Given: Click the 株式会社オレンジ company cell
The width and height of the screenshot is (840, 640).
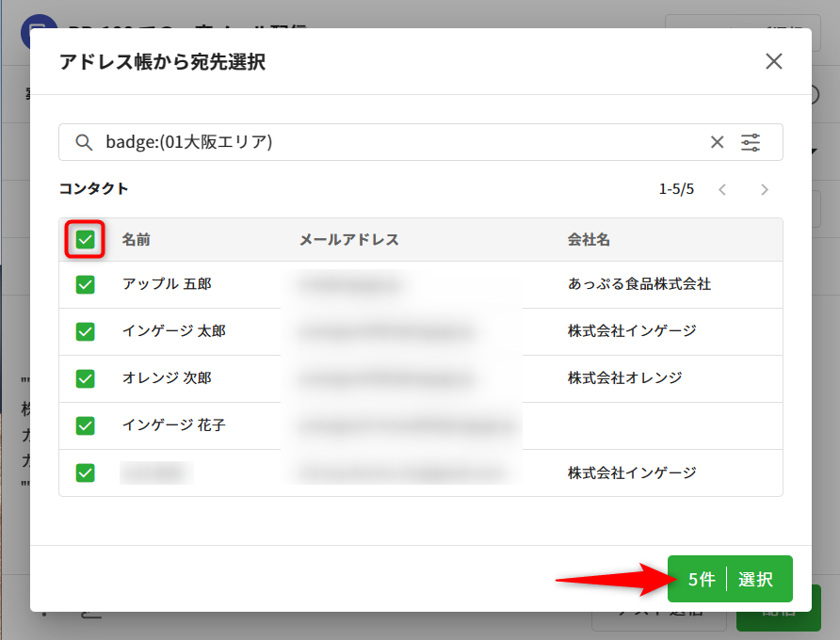Looking at the screenshot, I should [x=624, y=378].
